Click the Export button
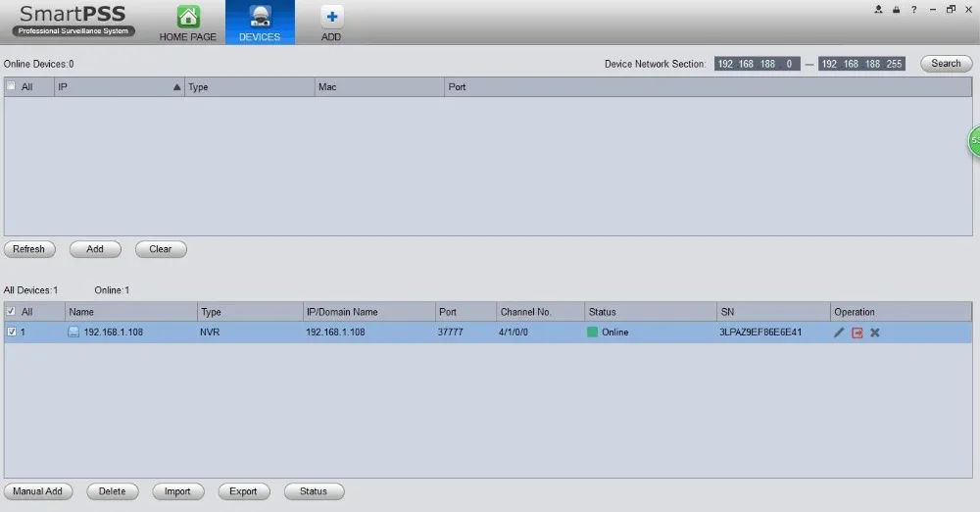The image size is (980, 512). click(244, 491)
